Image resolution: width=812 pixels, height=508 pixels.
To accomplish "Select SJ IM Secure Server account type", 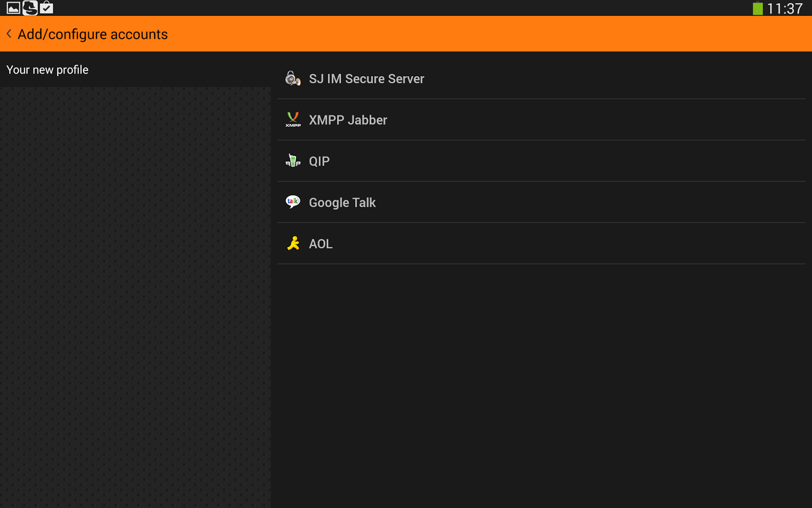I will click(542, 79).
